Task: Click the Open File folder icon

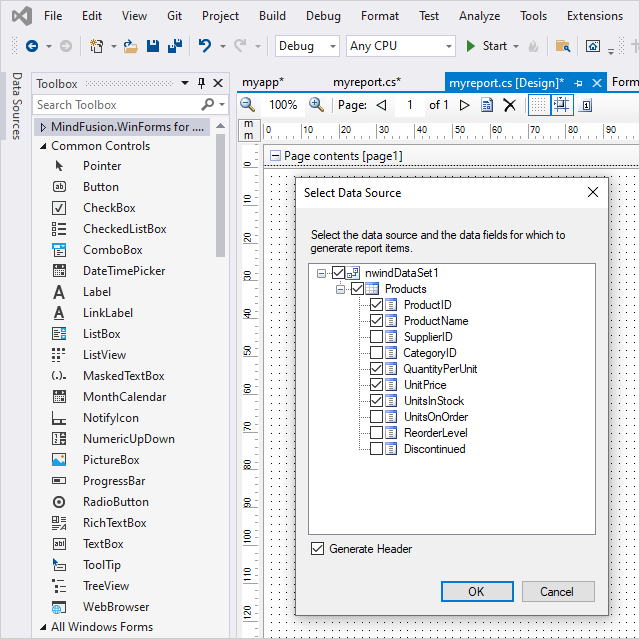Action: point(129,46)
